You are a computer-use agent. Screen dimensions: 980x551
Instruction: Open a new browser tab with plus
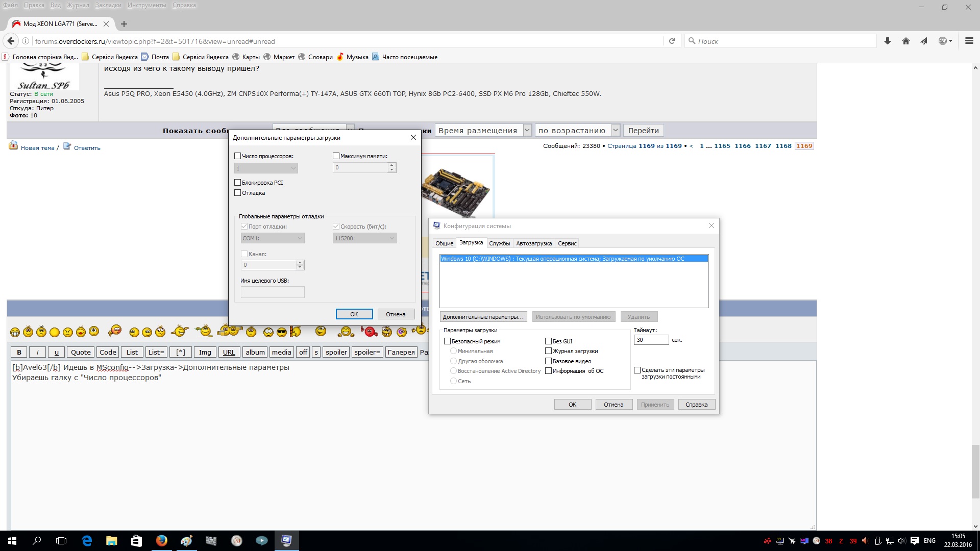click(124, 24)
